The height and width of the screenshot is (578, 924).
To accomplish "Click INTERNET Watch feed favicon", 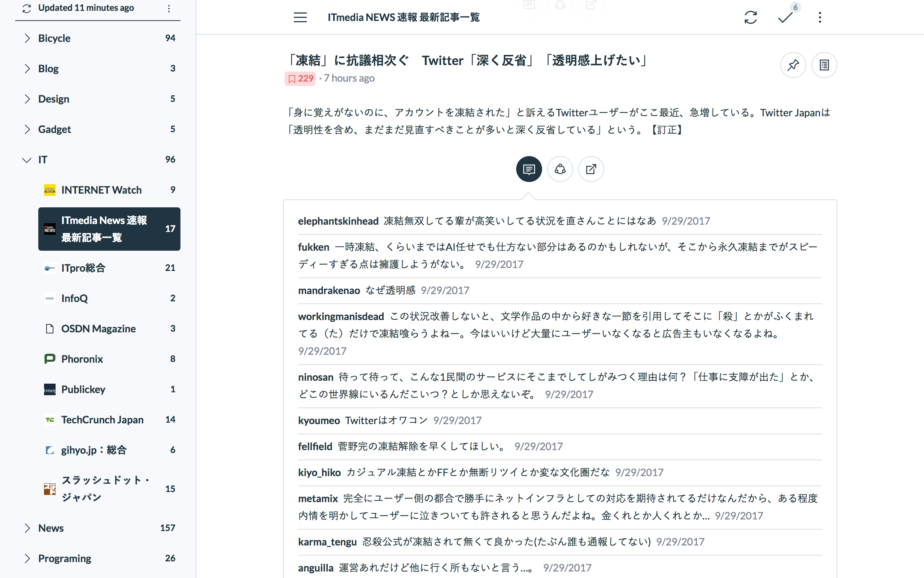I will click(x=50, y=190).
